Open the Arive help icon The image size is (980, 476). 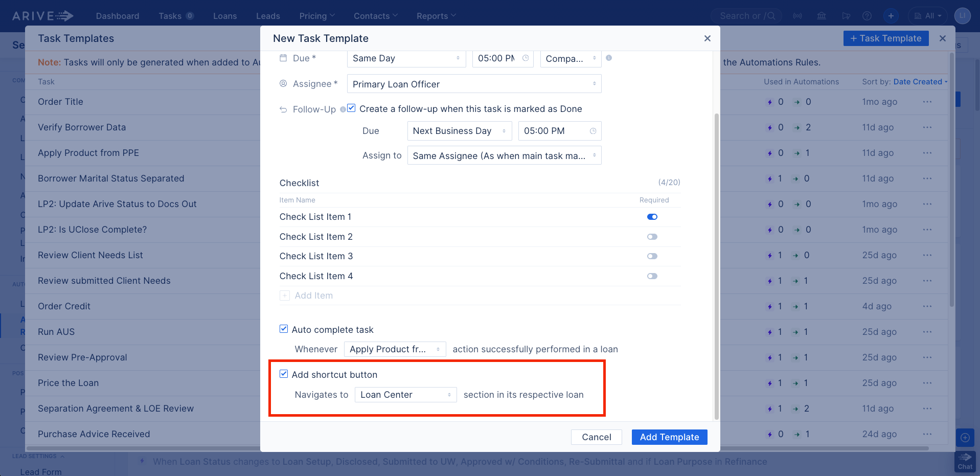coord(867,16)
